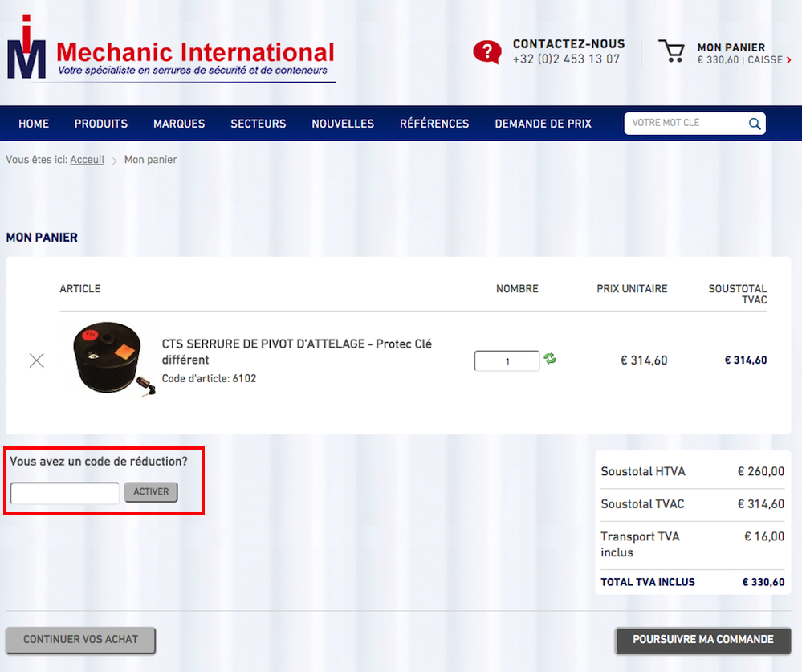
Task: Click the red question mark contact icon
Action: (486, 52)
